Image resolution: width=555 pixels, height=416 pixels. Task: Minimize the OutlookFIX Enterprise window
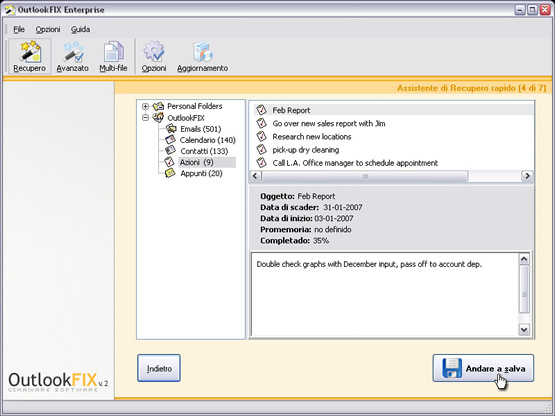pyautogui.click(x=520, y=10)
